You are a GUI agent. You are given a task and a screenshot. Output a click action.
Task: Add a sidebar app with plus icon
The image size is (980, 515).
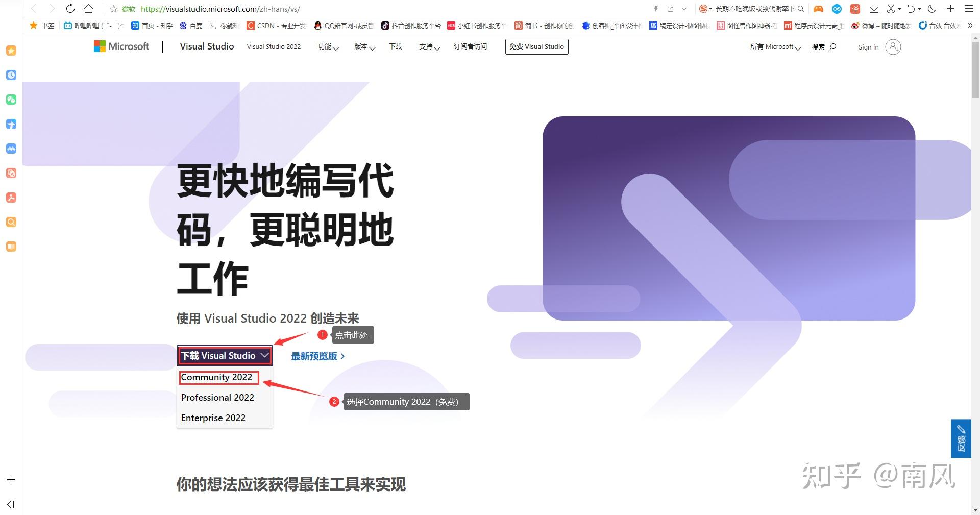point(11,480)
